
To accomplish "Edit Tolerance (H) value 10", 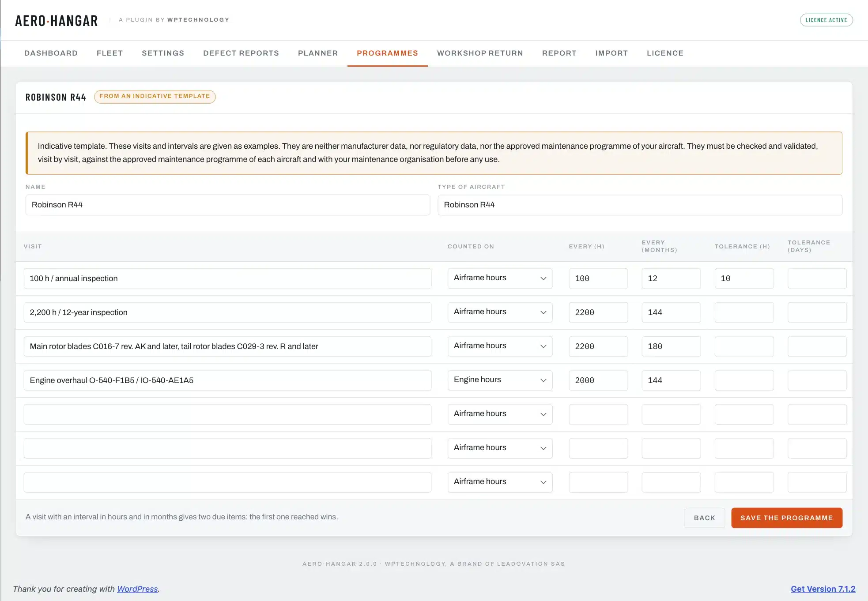I will click(744, 278).
